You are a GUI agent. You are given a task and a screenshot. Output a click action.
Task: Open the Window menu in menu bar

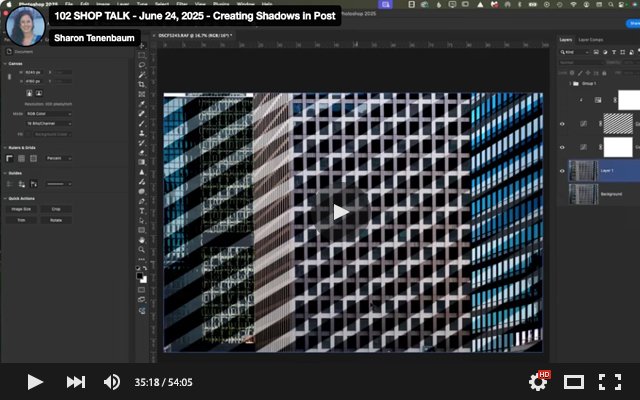click(246, 4)
